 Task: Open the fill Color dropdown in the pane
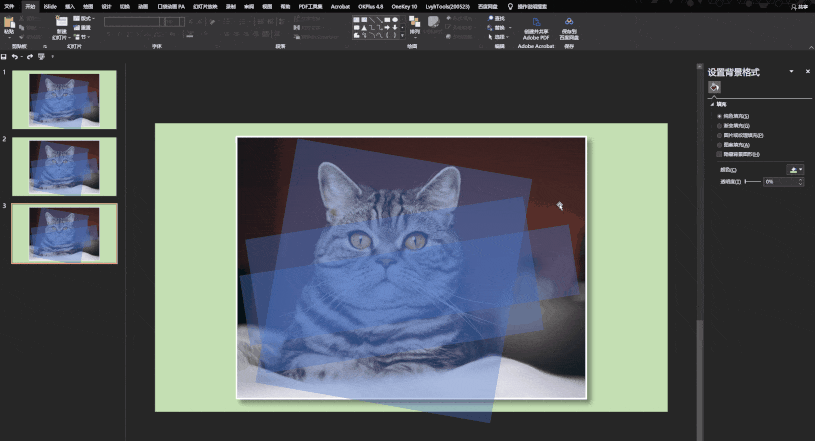[x=795, y=170]
